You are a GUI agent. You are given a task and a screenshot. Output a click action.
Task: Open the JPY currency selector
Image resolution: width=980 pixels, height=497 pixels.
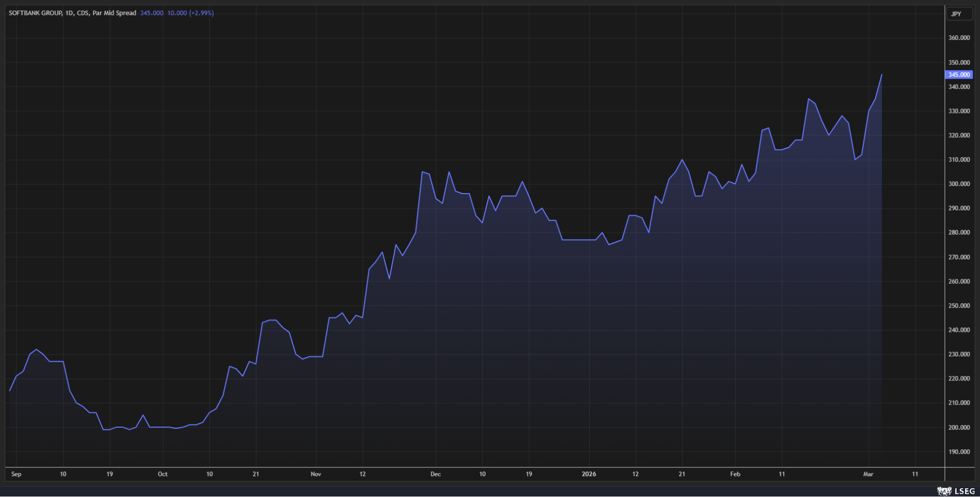tap(959, 14)
